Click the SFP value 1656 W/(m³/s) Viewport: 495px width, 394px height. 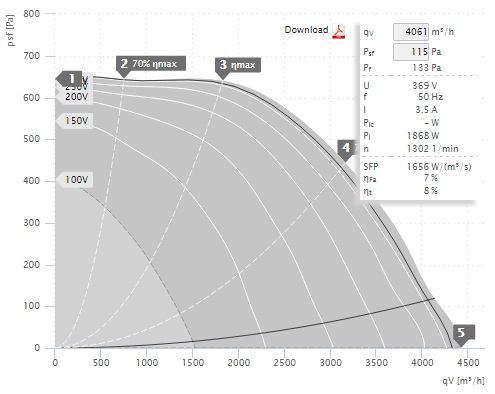point(439,167)
